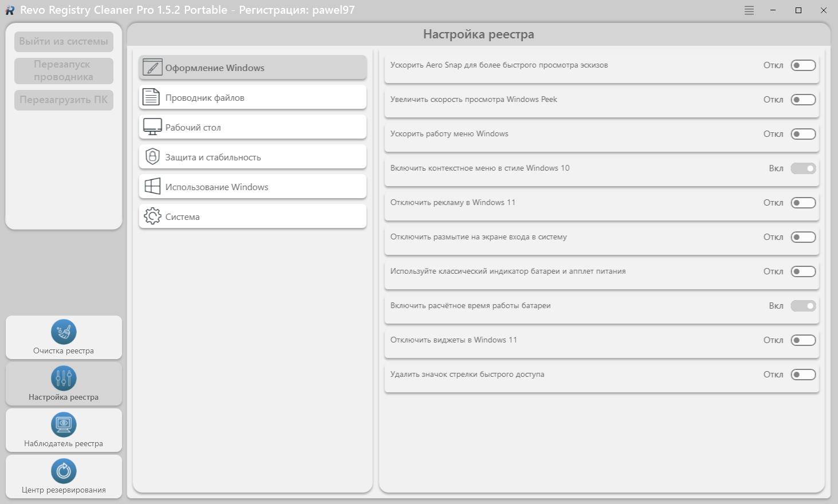This screenshot has width=838, height=504.
Task: Open Центр резервирования label
Action: pyautogui.click(x=64, y=490)
